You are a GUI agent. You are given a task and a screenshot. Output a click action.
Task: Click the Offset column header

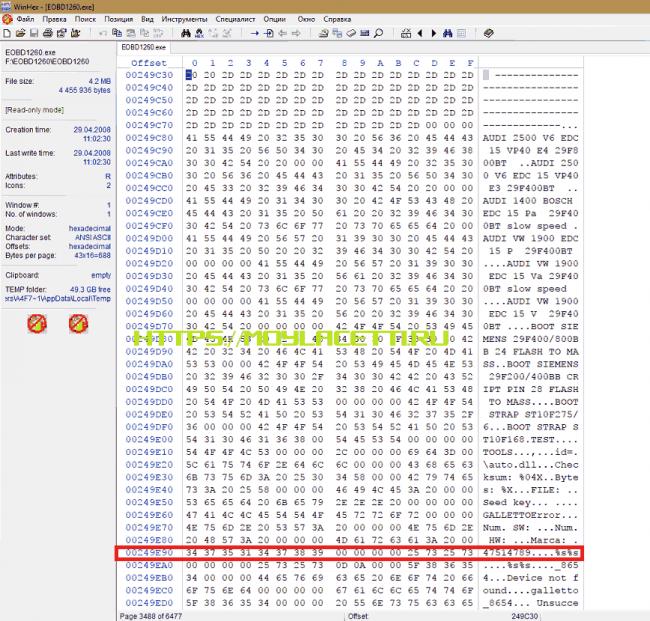pyautogui.click(x=149, y=63)
